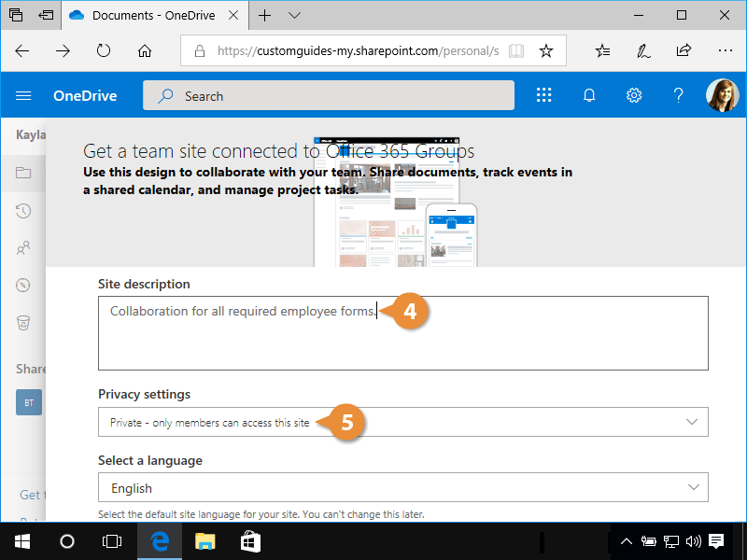Open File Explorer from taskbar
Image resolution: width=747 pixels, height=560 pixels.
(204, 541)
